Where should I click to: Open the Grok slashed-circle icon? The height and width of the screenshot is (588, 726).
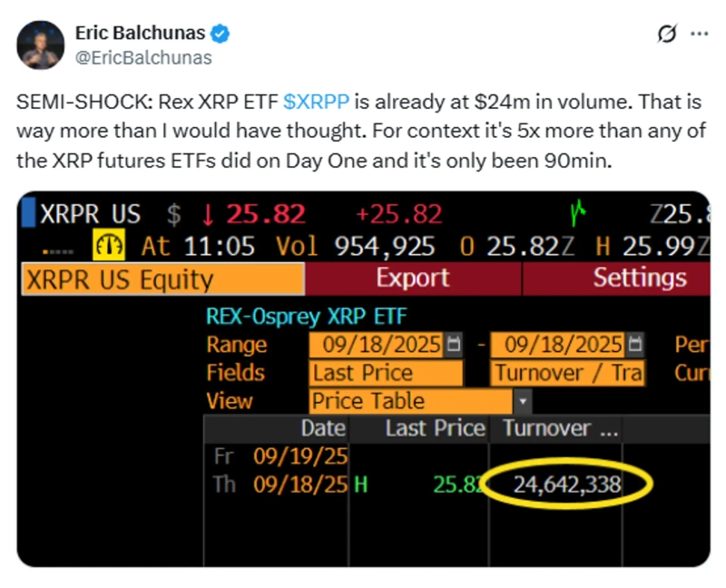tap(666, 34)
